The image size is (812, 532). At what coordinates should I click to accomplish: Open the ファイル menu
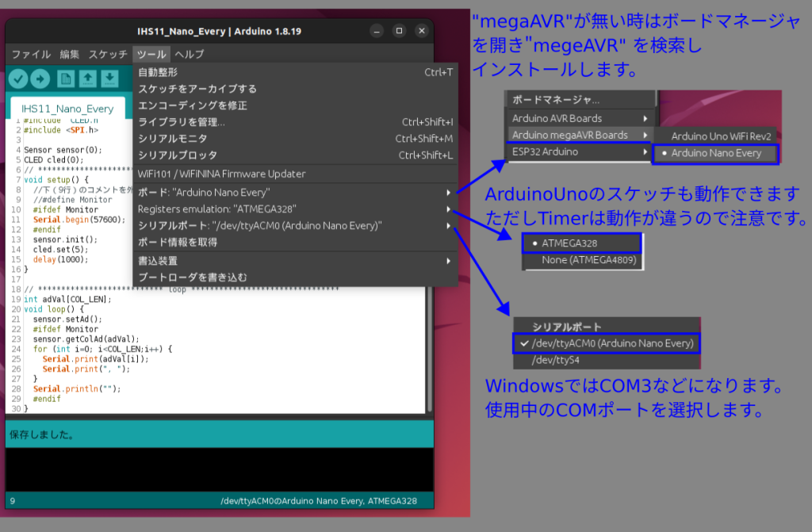(x=31, y=55)
